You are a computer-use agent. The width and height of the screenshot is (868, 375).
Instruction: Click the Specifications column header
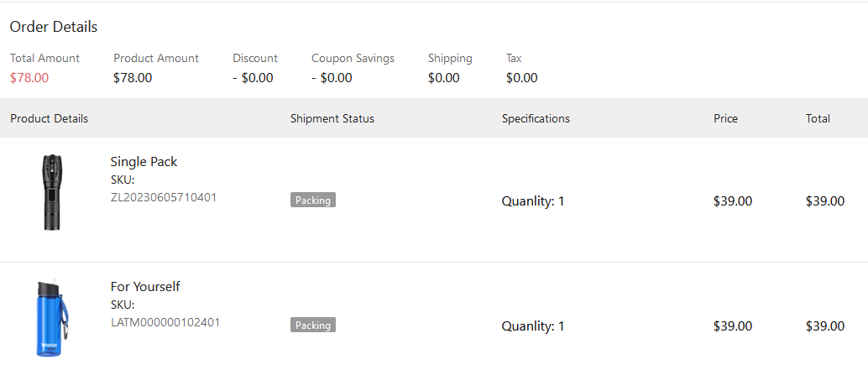click(536, 118)
